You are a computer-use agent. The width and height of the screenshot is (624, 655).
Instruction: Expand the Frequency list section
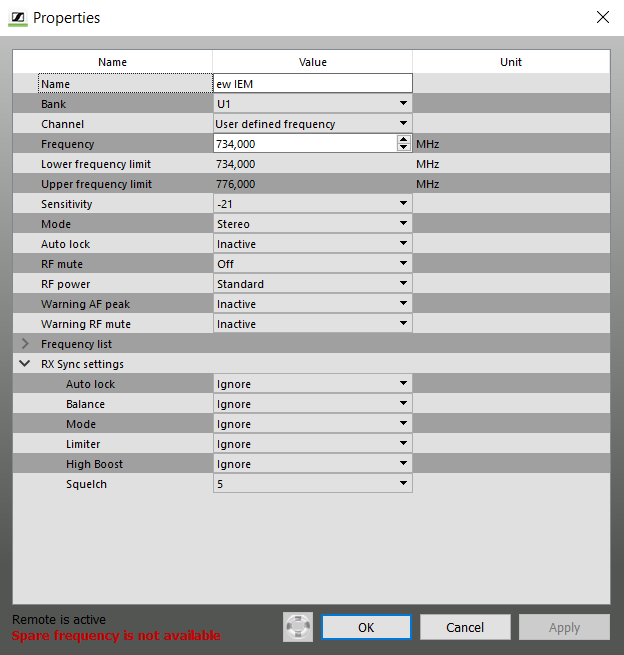click(25, 344)
